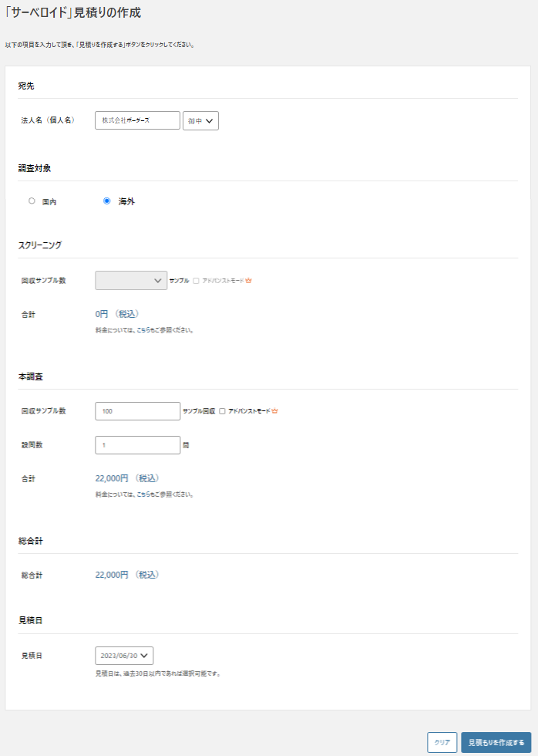The height and width of the screenshot is (756, 538).
Task: Open the 御中 honorific dropdown
Action: (200, 121)
